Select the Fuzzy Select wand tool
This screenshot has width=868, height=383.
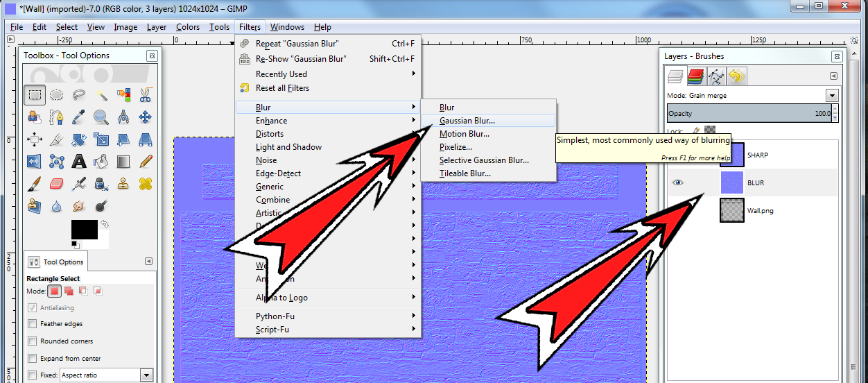pyautogui.click(x=101, y=95)
